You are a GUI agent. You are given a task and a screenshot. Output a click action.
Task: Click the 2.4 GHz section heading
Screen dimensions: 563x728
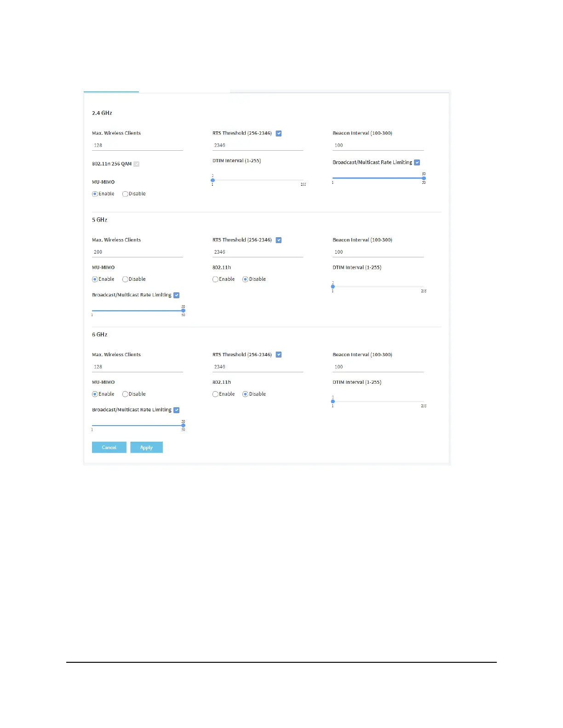102,113
